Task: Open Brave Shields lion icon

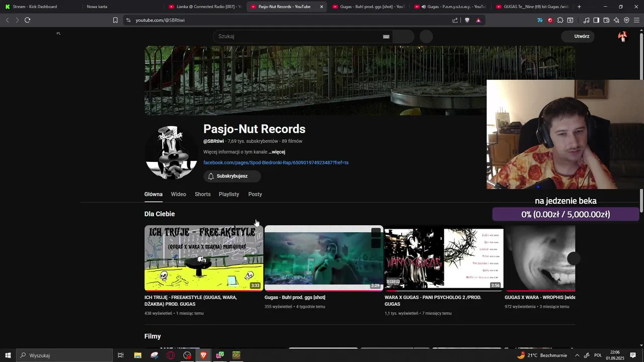Action: [x=467, y=20]
